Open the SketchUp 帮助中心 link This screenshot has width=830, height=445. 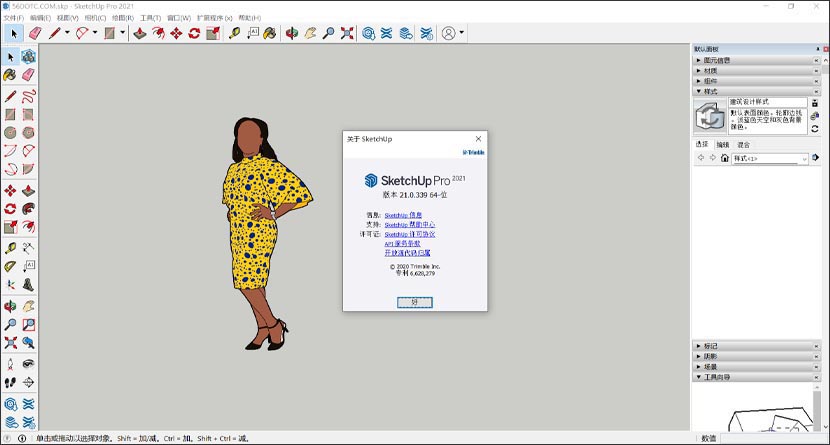pyautogui.click(x=409, y=225)
